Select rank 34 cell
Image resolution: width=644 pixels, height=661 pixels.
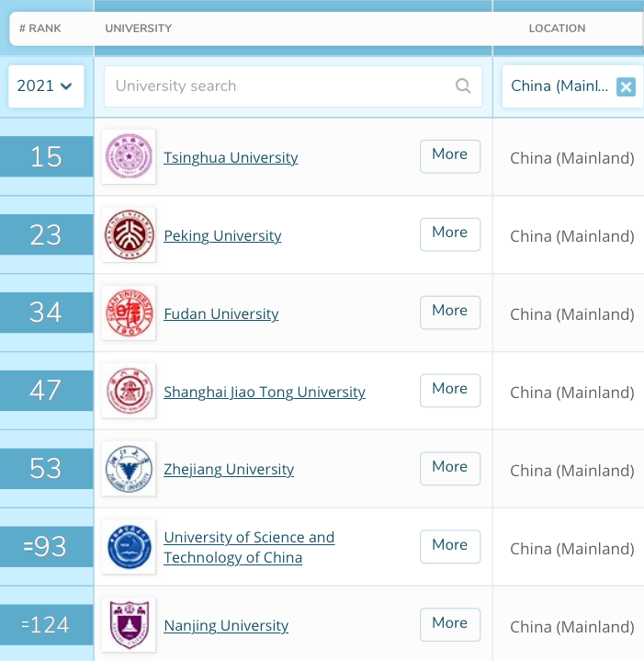coord(46,313)
